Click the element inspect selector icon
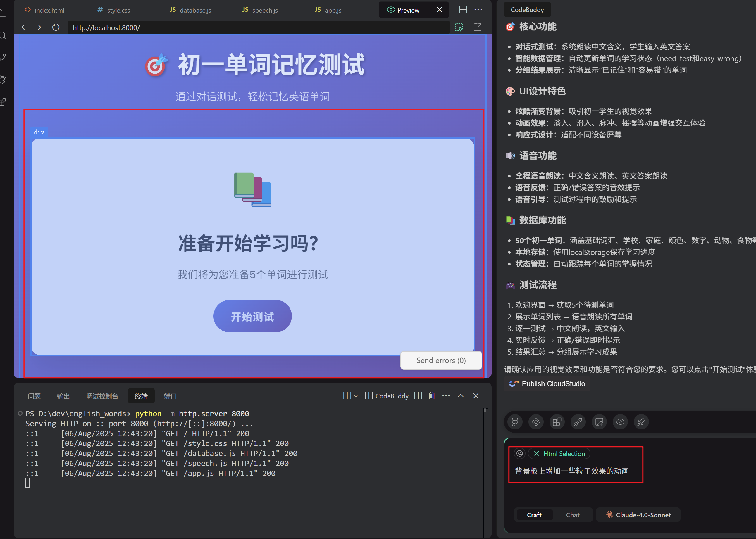The height and width of the screenshot is (539, 756). (x=459, y=27)
